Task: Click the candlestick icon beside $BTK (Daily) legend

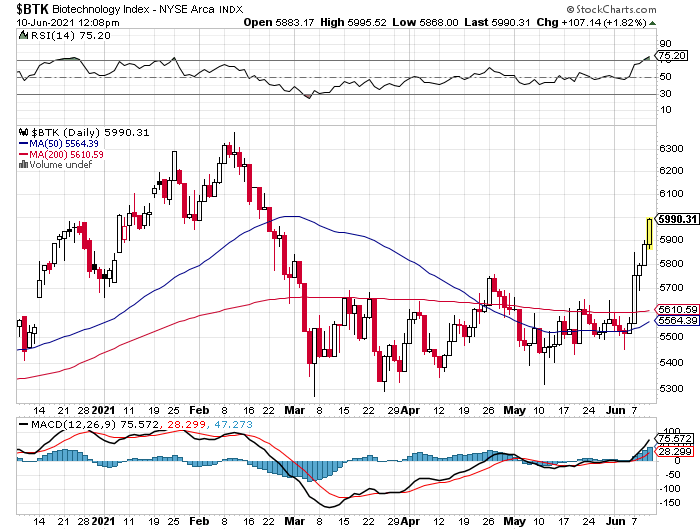Action: [24, 132]
